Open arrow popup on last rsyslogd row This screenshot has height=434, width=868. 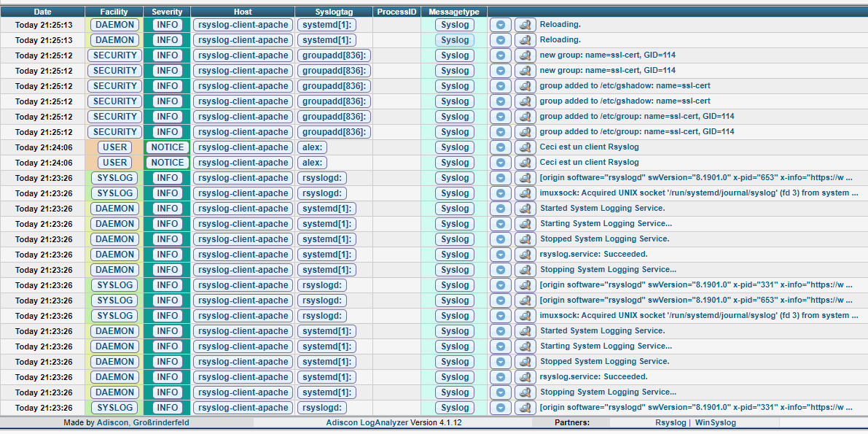pyautogui.click(x=500, y=408)
